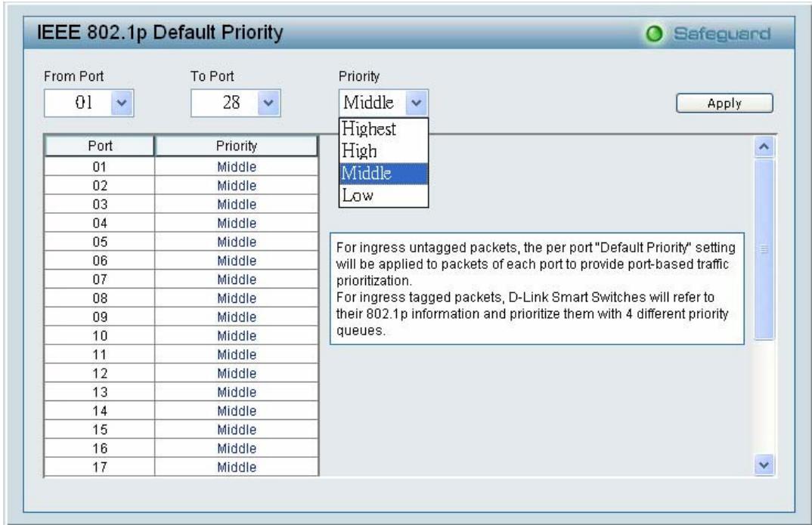This screenshot has height=525, width=812.
Task: Click the Port column header
Action: coord(100,146)
